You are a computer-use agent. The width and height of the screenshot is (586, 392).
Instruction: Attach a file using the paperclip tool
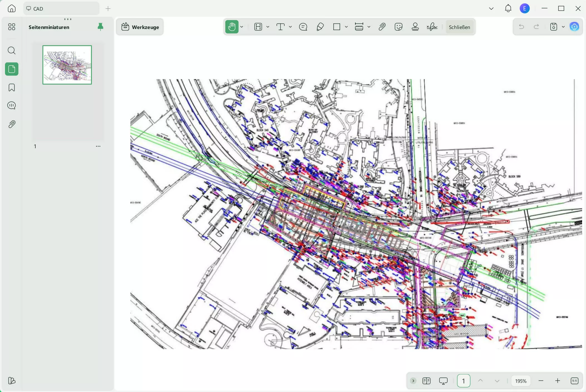click(x=382, y=27)
